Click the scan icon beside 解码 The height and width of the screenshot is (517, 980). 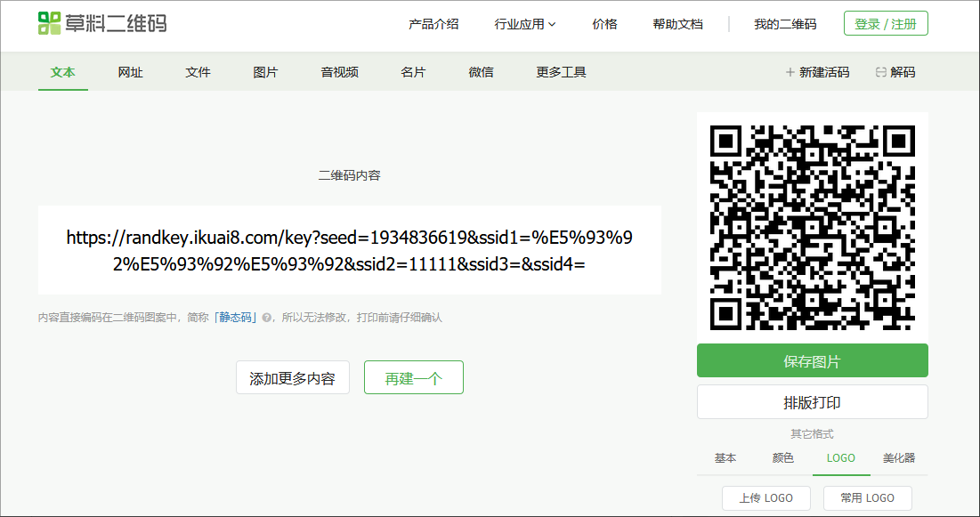(880, 72)
